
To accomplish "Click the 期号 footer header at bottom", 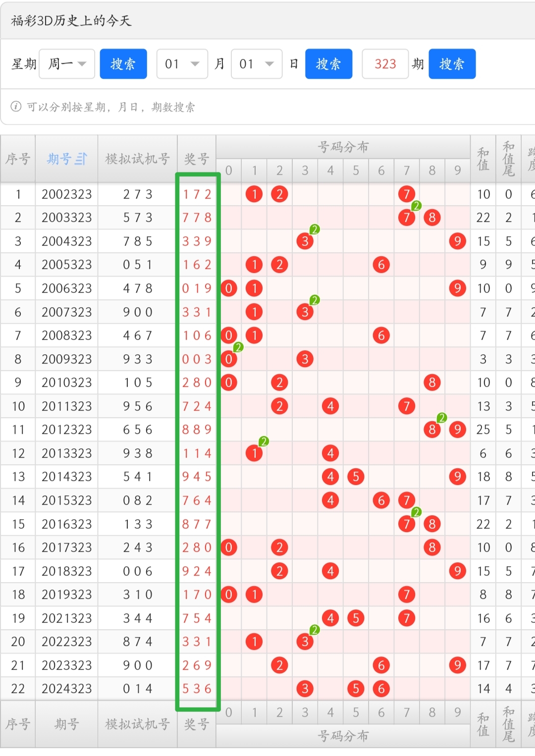I will (67, 724).
